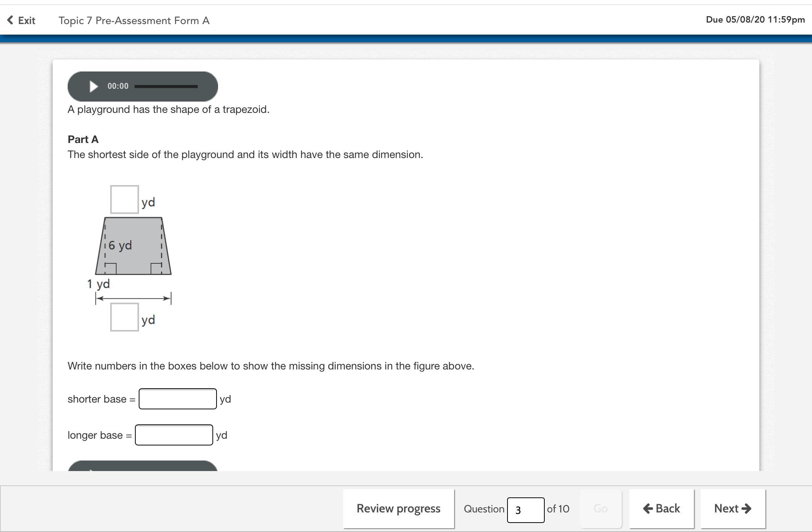
Task: Click the arrow icon on the Next button
Action: pos(746,509)
